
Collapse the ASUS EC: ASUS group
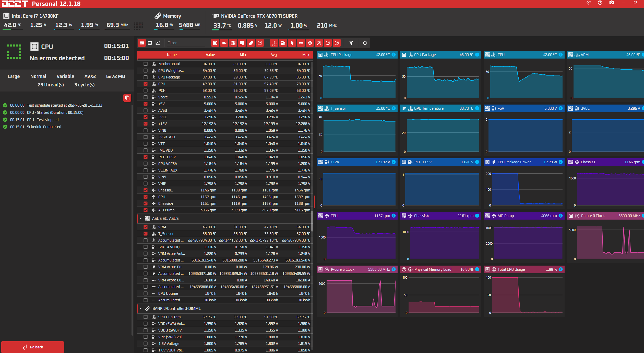tap(141, 219)
